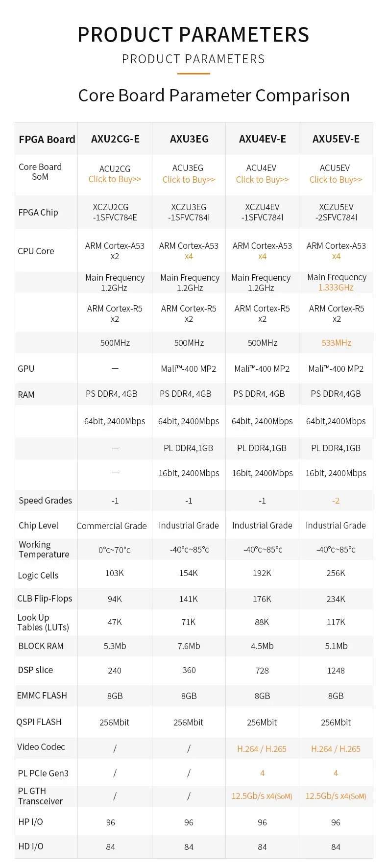Screen dimensions: 387x868
Task: Select the XCZU2CG-1SFVC784E FPGA chip cell
Action: 115,212
